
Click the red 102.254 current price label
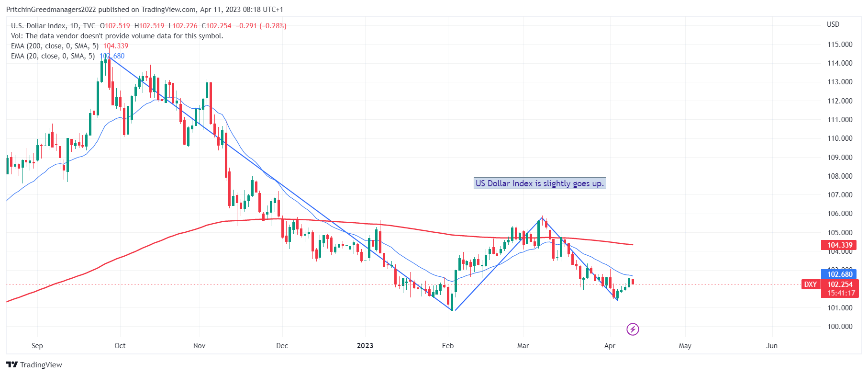coord(840,284)
